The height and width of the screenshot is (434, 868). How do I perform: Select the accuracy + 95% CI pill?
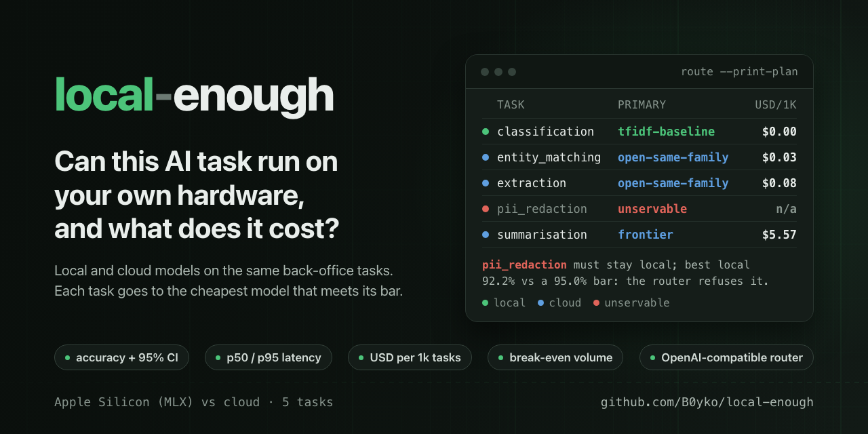coord(121,357)
